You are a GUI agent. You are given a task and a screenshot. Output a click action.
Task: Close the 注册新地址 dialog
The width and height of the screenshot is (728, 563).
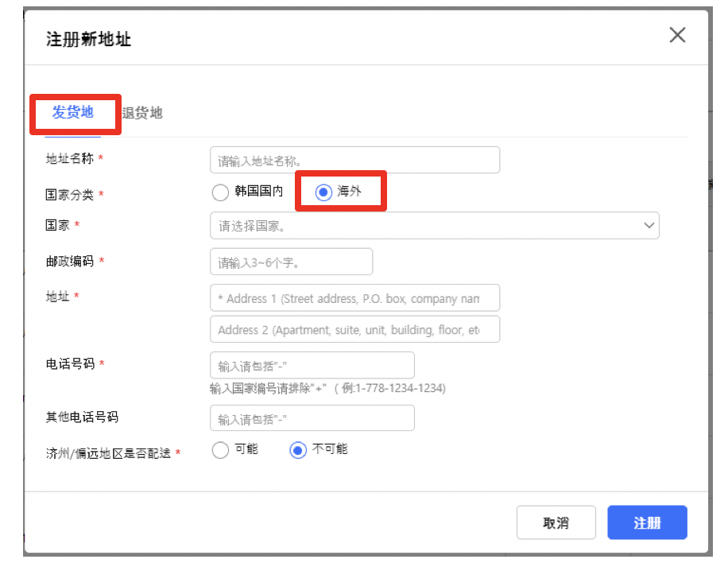(x=676, y=35)
